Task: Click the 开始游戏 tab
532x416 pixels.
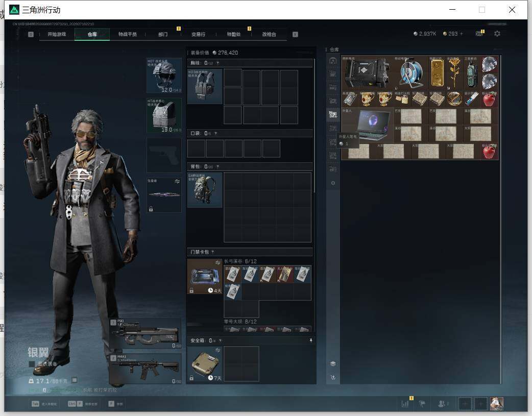Action: coord(57,34)
